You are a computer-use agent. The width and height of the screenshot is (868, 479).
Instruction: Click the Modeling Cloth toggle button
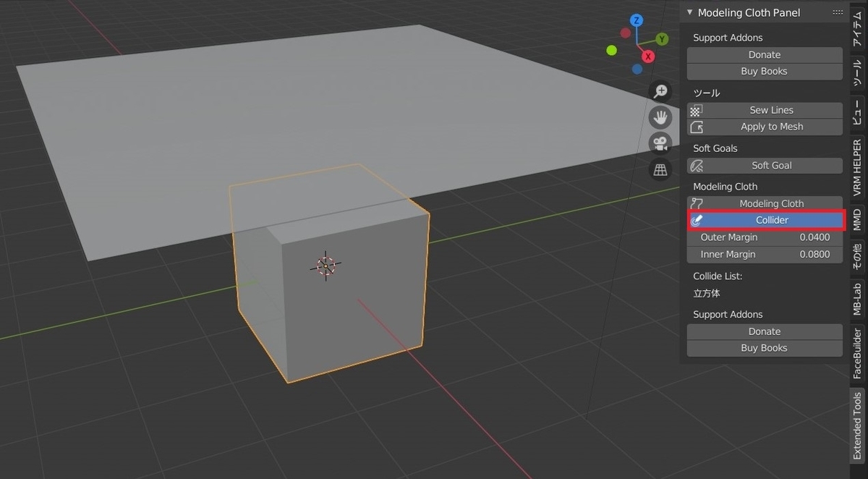pos(765,204)
